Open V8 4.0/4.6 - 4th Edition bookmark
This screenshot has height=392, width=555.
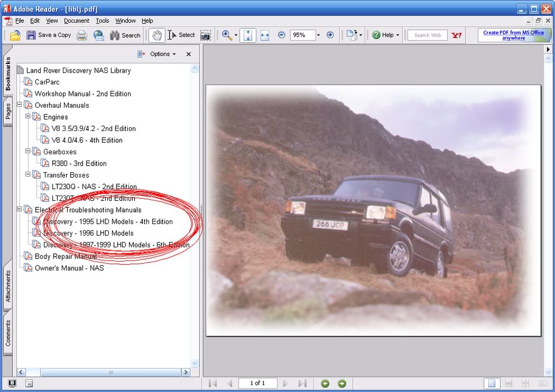click(87, 140)
